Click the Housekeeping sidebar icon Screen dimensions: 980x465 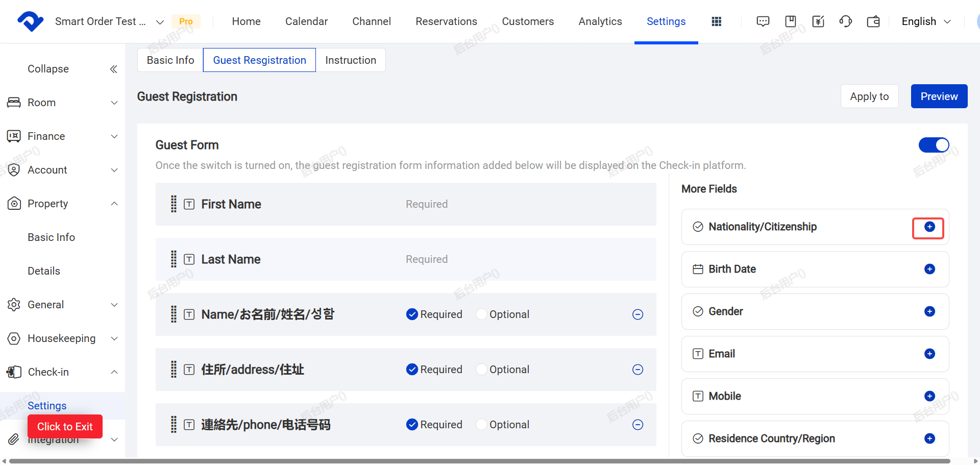[14, 338]
